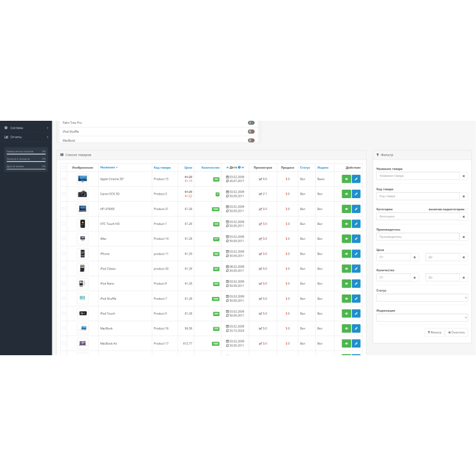
Task: Click the Название товара input field
Action: (418, 176)
